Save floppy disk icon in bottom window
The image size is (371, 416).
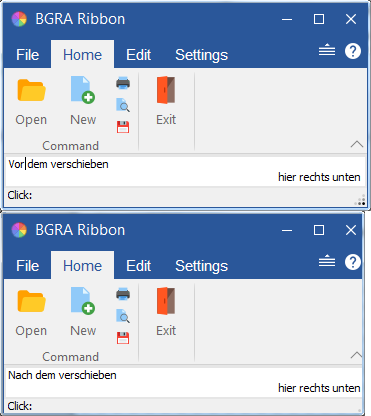(123, 338)
